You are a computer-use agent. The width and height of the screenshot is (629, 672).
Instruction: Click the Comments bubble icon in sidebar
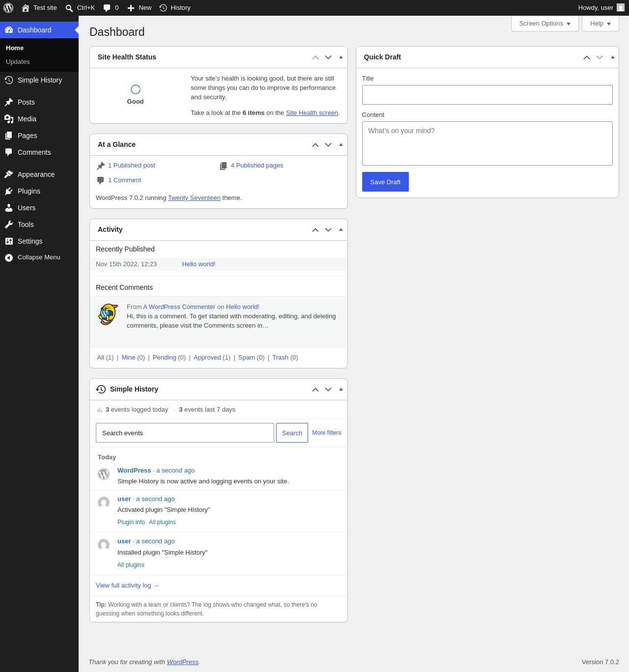[9, 152]
